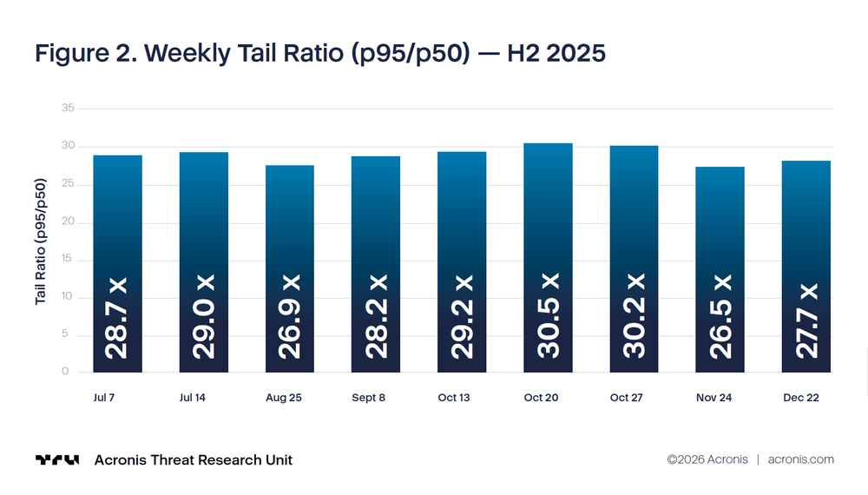Select the Sept 8 bar labeled 28.2 x
This screenshot has width=868, height=495.
375,264
